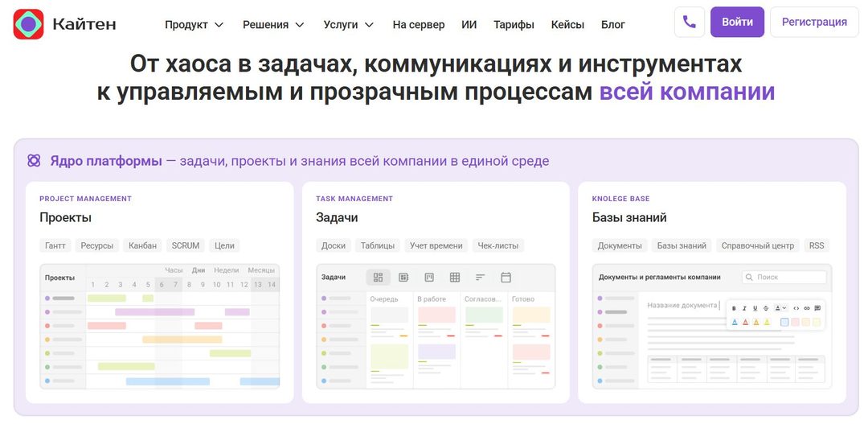Click the insert link icon in formatting toolbar
Screen dimensions: 868x424
tap(807, 308)
